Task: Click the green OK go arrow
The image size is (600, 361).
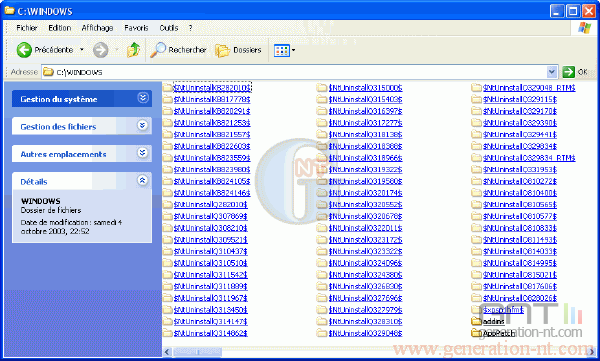Action: pyautogui.click(x=568, y=72)
